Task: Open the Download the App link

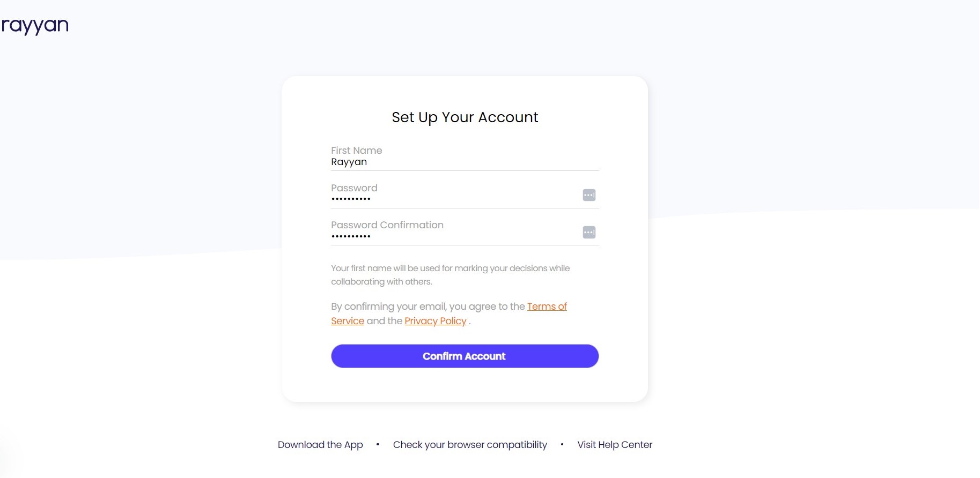Action: [x=320, y=444]
